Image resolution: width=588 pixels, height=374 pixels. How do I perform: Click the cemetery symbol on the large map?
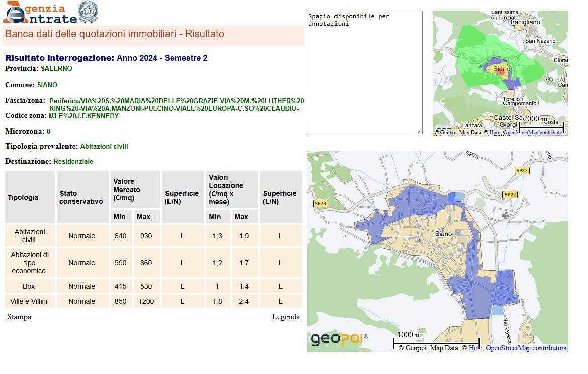click(506, 215)
